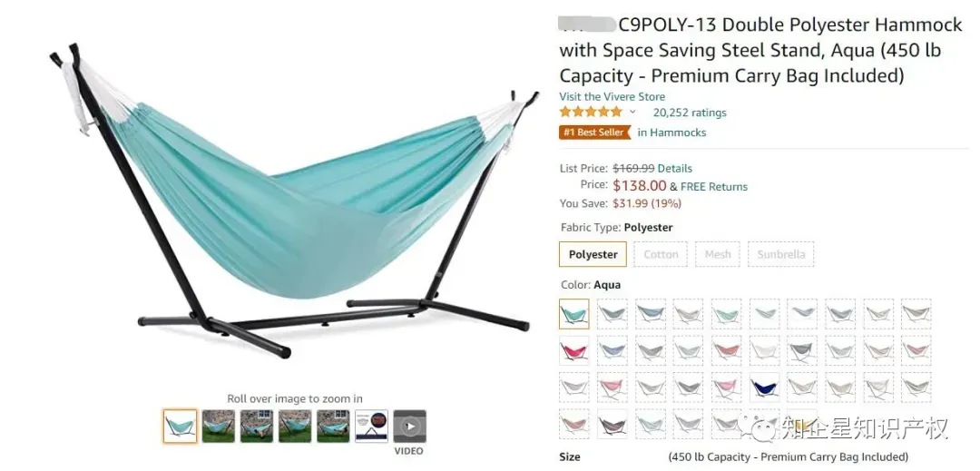Play the product VIDEO thumbnail
980x471 pixels.
(409, 426)
